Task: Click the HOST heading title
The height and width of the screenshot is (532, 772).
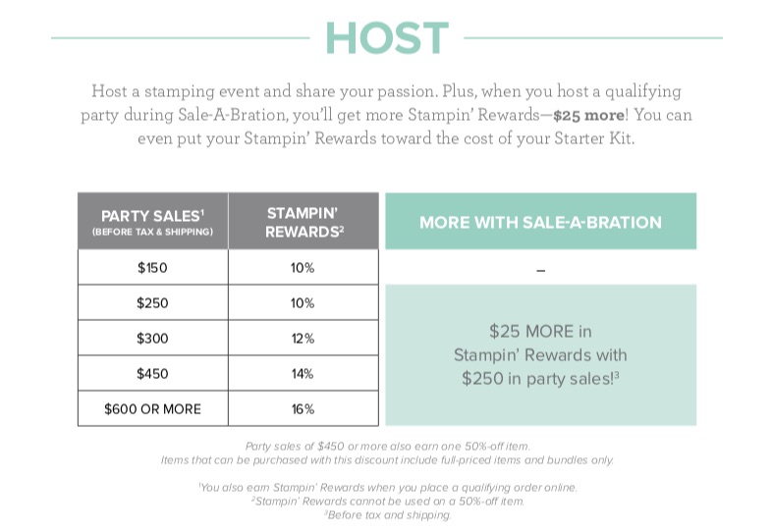Action: [387, 38]
